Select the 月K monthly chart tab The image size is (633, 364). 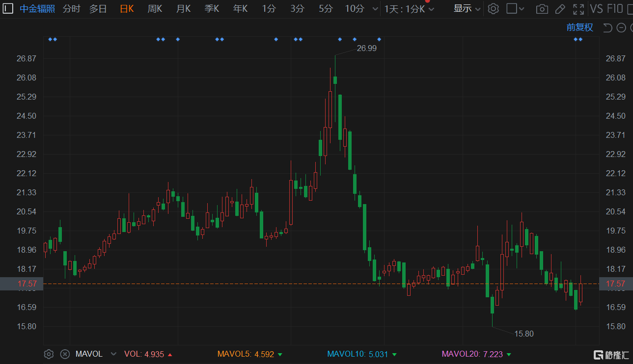[183, 8]
